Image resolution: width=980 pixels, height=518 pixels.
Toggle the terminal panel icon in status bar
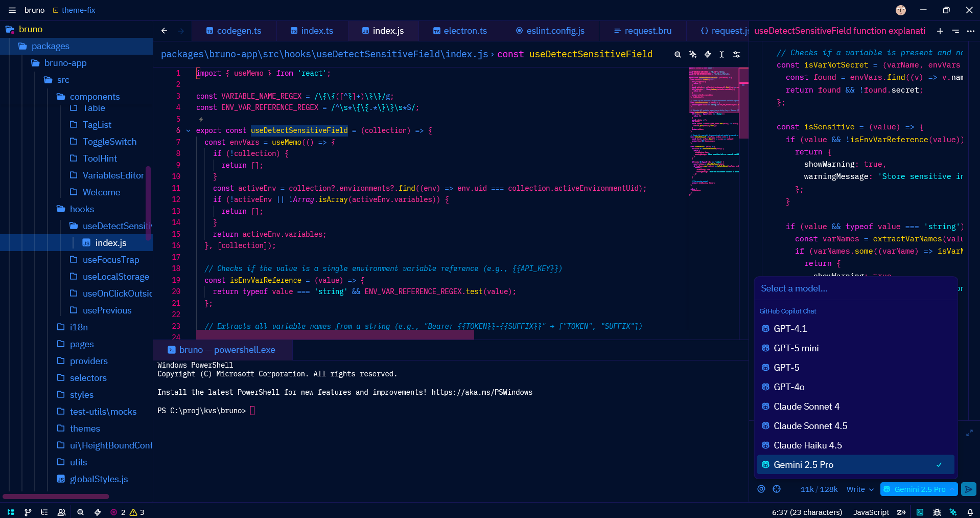[920, 512]
